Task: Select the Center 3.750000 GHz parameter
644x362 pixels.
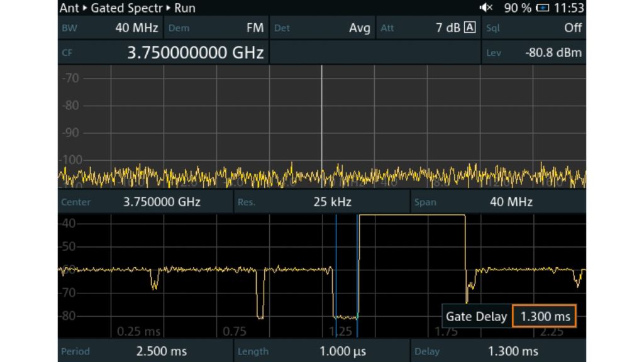Action: (145, 202)
